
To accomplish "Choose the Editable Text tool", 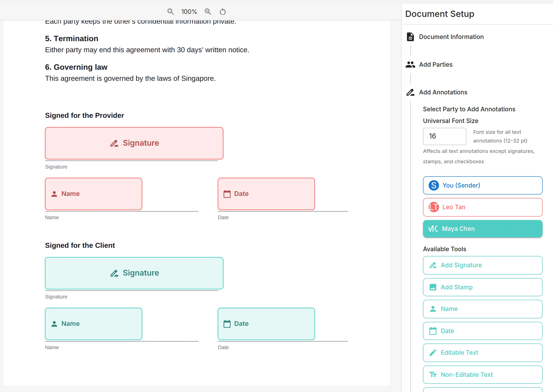I will [483, 353].
